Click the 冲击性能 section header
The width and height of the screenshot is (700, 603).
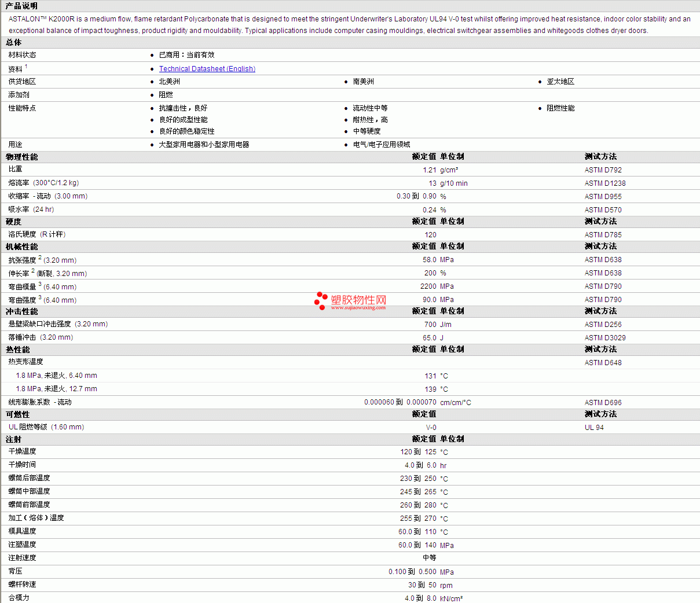coord(22,311)
